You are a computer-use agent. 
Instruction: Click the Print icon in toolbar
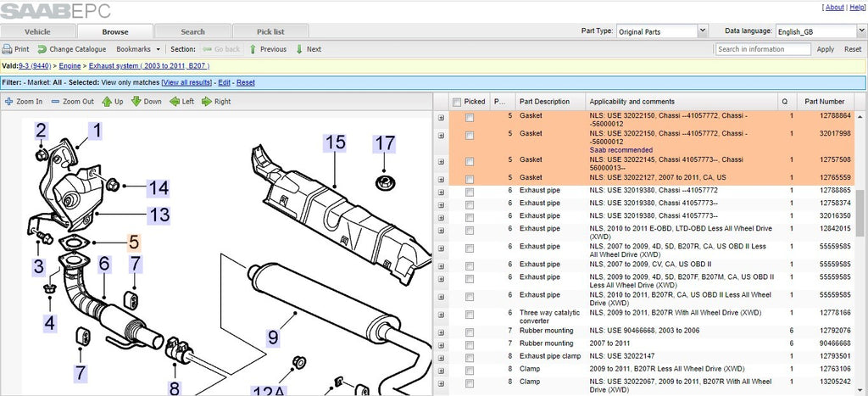click(x=7, y=49)
